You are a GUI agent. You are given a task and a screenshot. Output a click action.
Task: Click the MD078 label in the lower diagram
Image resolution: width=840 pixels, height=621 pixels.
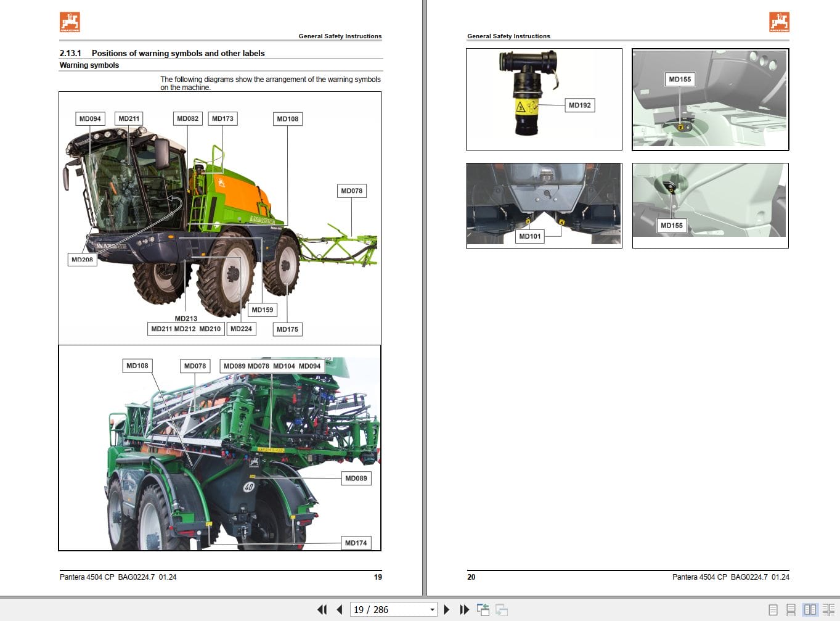pos(195,366)
